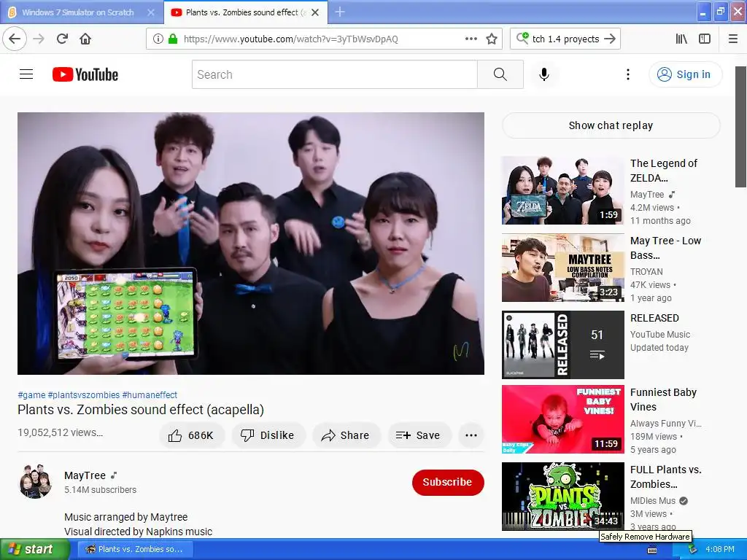The height and width of the screenshot is (560, 747).
Task: Click the #game hashtag link
Action: (31, 394)
